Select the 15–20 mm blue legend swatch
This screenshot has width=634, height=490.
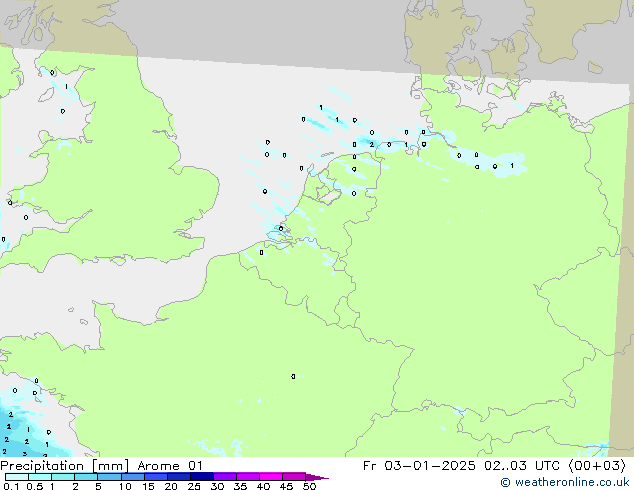point(155,477)
